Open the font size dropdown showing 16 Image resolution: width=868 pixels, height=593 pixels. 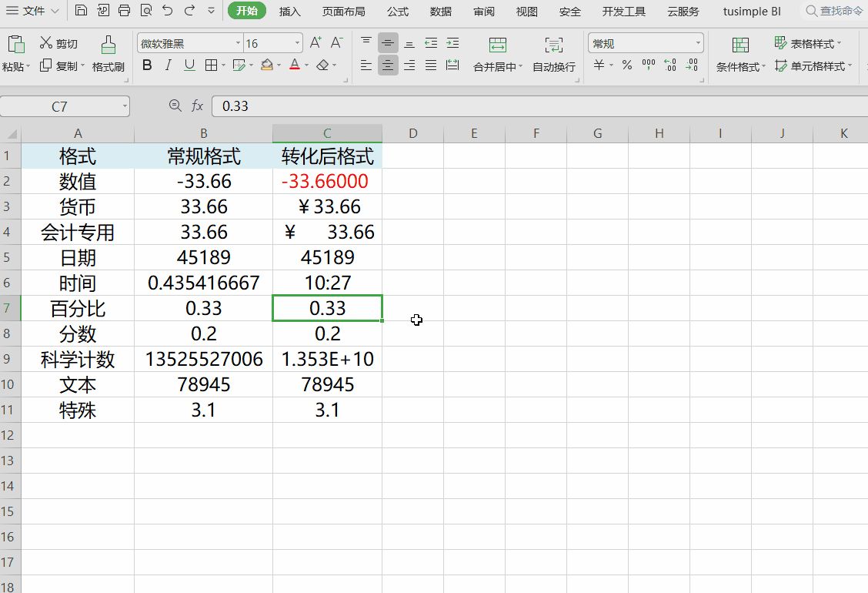click(x=297, y=44)
